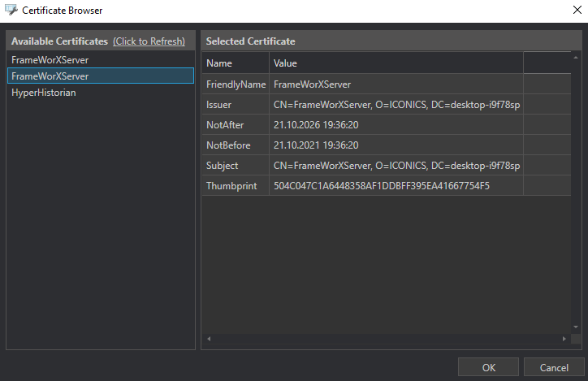Screen dimensions: 588x381
Task: Confirm selection with the OK button
Action: [x=488, y=367]
